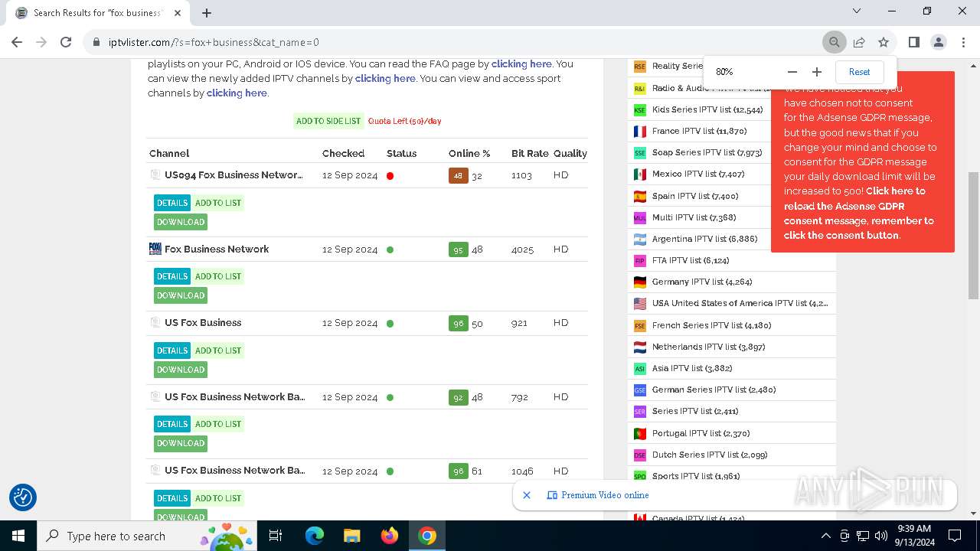
Task: Close the Premium Video online ad
Action: pyautogui.click(x=527, y=495)
